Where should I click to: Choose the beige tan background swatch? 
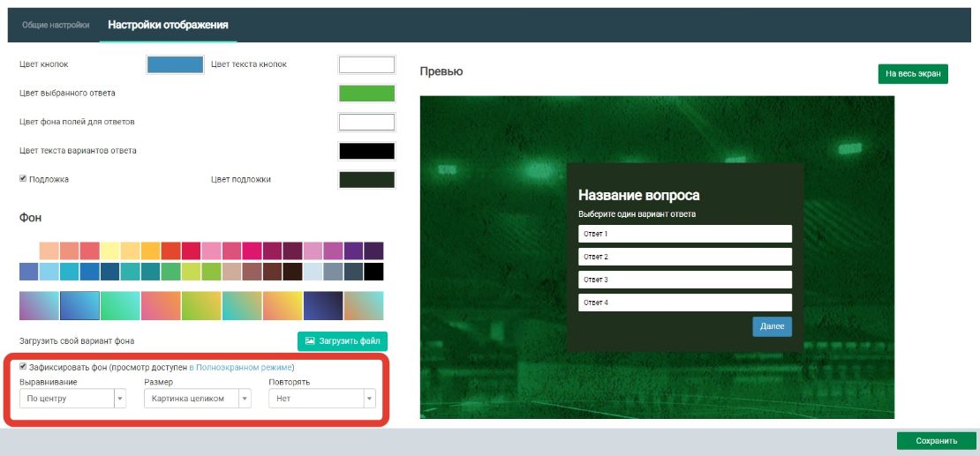point(231,272)
